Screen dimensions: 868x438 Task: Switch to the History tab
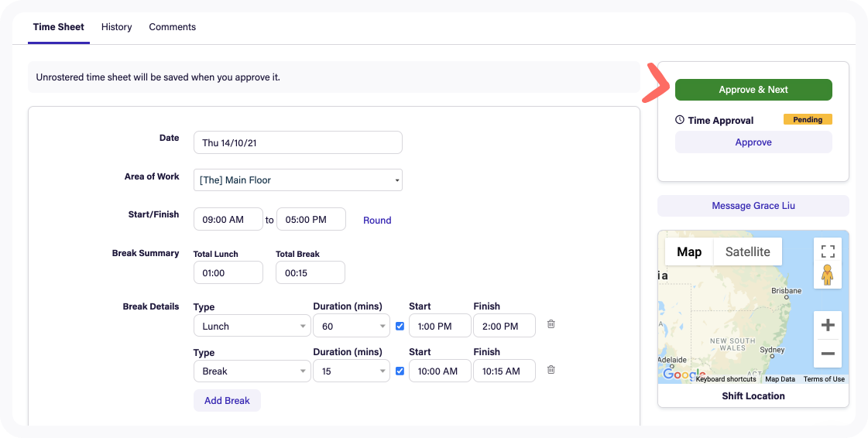pyautogui.click(x=116, y=27)
